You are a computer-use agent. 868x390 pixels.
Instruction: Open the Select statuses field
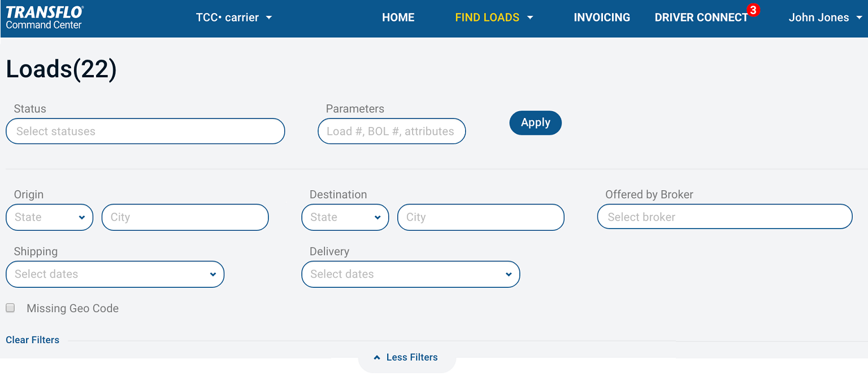[145, 131]
